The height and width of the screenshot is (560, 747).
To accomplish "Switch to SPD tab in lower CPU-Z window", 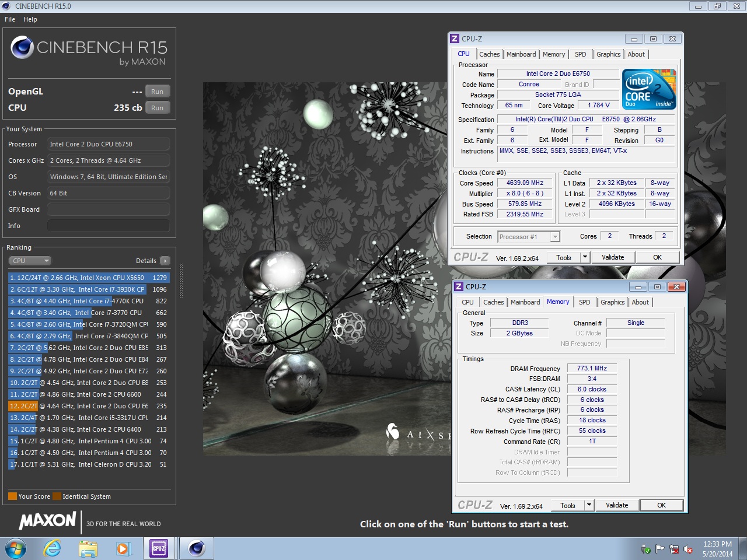I will click(584, 302).
